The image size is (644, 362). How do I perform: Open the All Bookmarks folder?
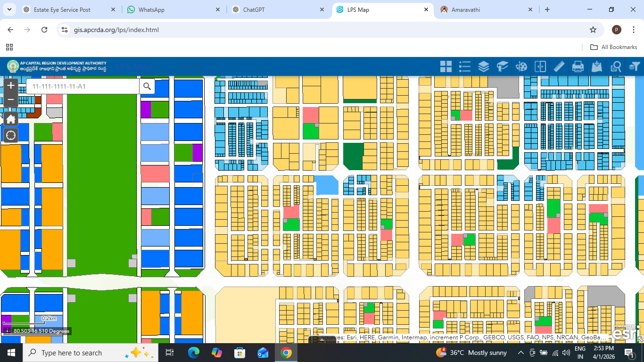coord(614,47)
